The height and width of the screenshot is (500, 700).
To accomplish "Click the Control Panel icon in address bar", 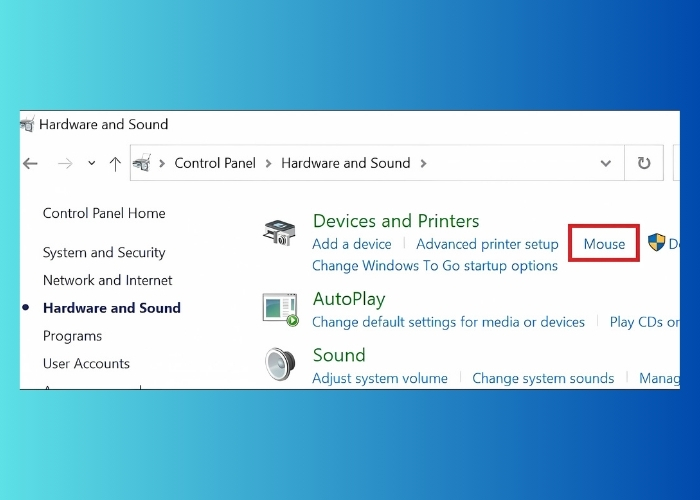I will click(142, 163).
